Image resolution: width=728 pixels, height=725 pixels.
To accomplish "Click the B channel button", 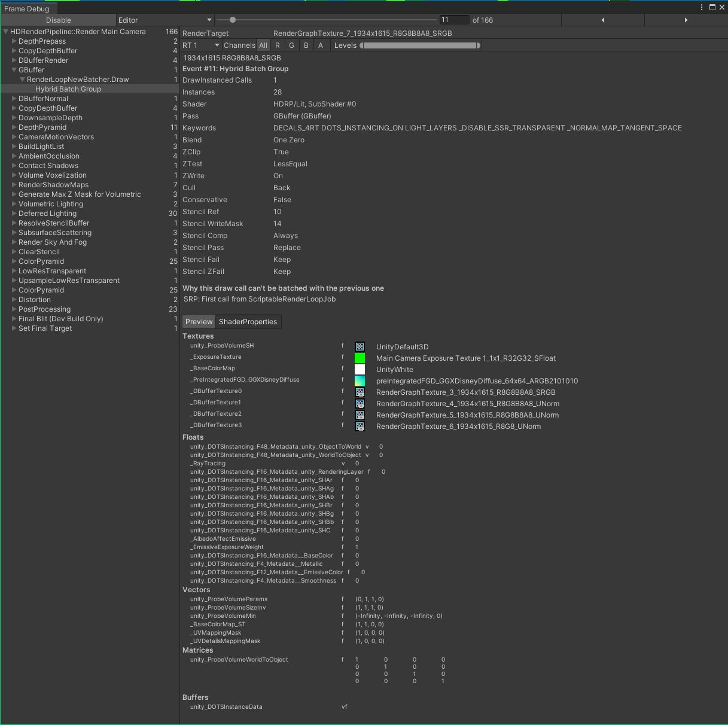I will click(306, 45).
